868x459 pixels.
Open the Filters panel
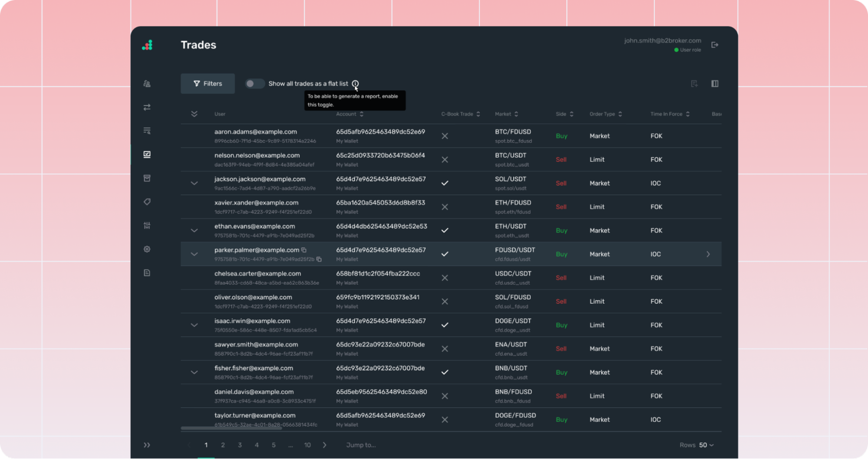[x=207, y=83]
